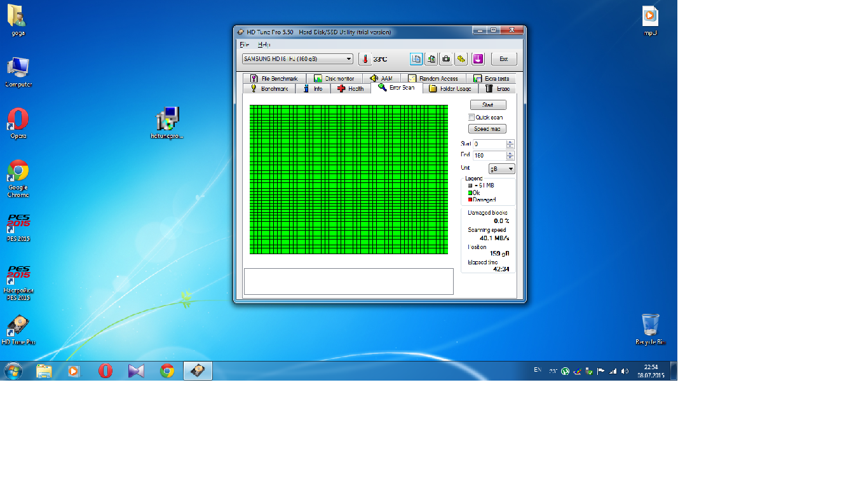Decrease the Start value with the down spinner
Viewport: 868px width, 488px height.
[x=510, y=147]
